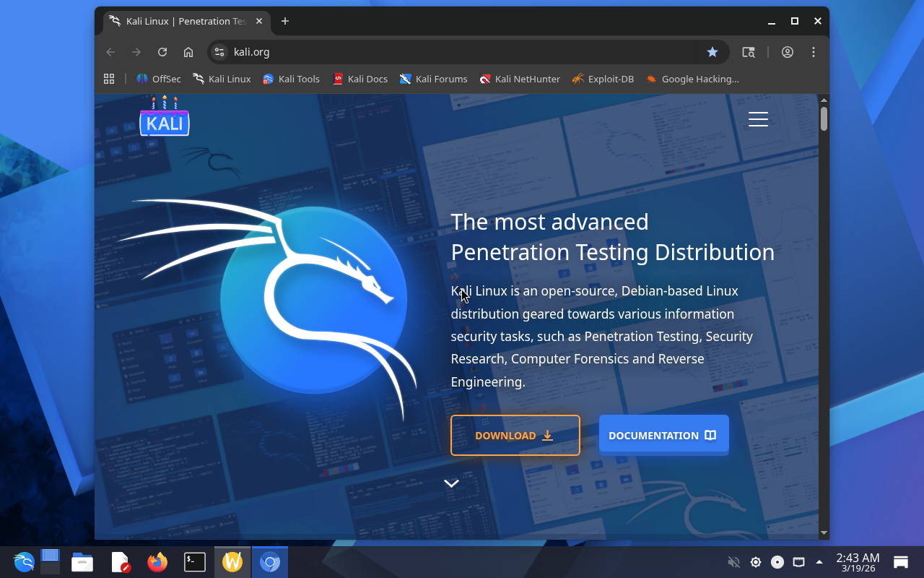Open the Kali Tools bookmark
Screen dimensions: 924x578
coord(291,79)
